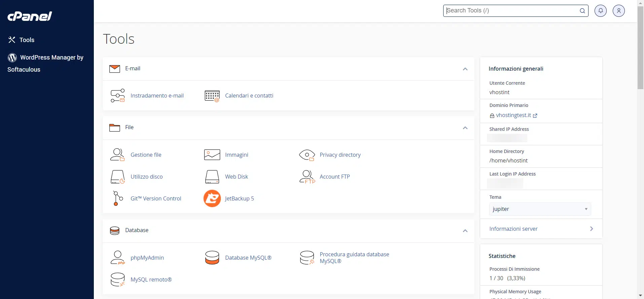Click the search magnifier icon
This screenshot has height=299, width=644.
pyautogui.click(x=582, y=11)
